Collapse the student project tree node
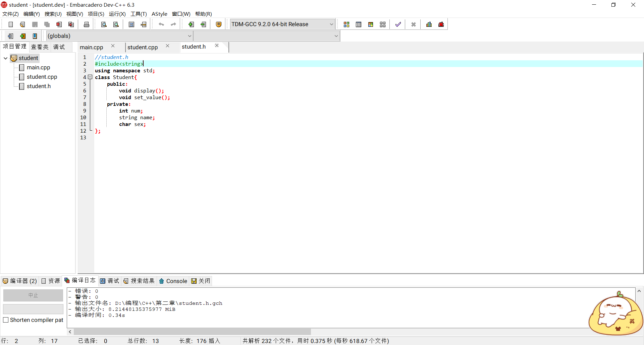The width and height of the screenshot is (644, 345). tap(5, 58)
